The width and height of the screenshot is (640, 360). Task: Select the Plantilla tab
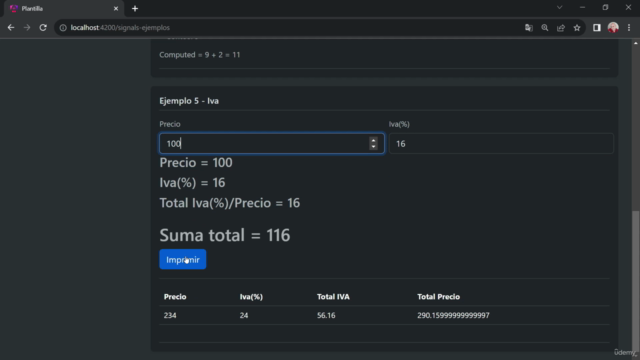click(63, 9)
